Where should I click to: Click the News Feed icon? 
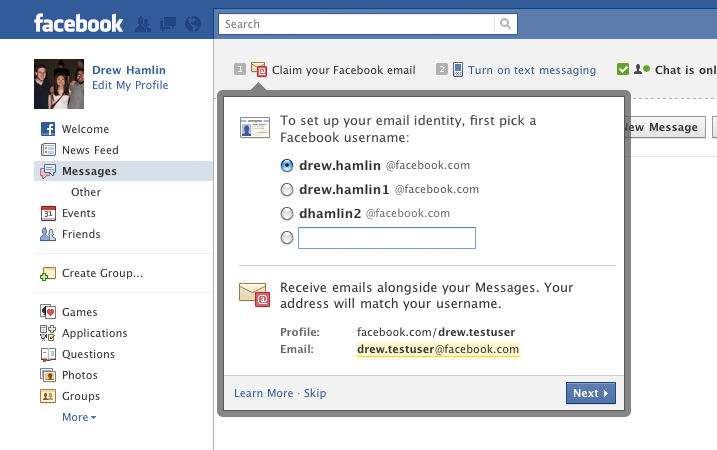[x=48, y=150]
